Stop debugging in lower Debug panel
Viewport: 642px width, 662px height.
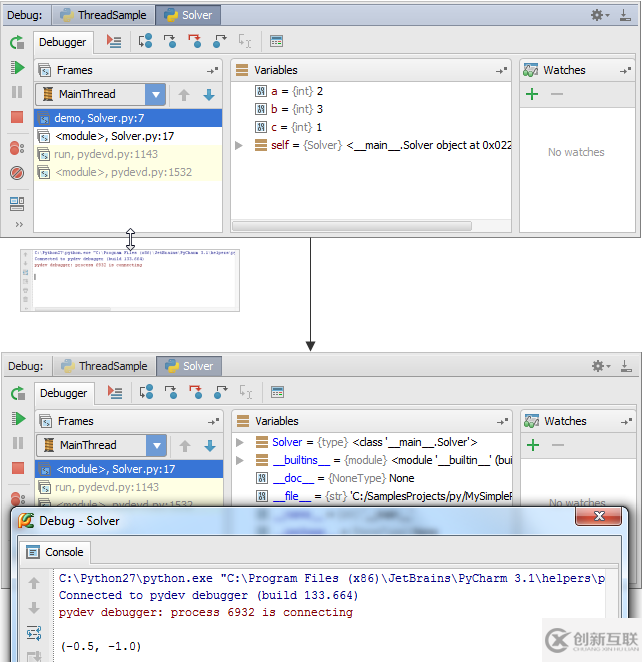pyautogui.click(x=18, y=468)
